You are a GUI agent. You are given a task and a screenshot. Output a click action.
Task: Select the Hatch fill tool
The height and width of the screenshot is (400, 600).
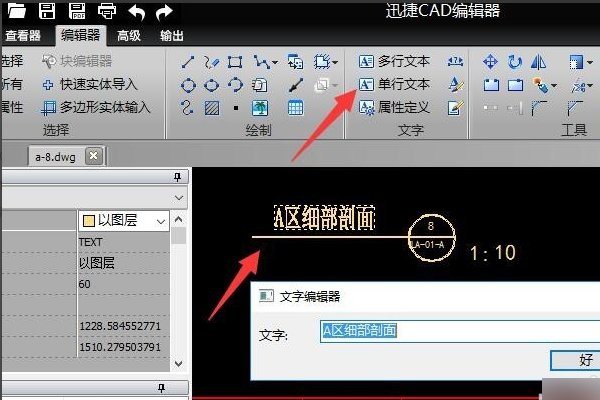pyautogui.click(x=212, y=108)
